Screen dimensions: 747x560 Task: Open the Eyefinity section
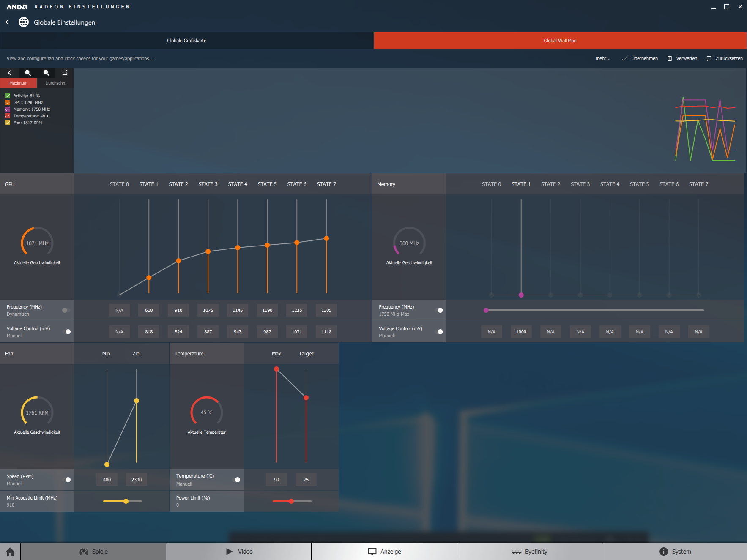(530, 552)
